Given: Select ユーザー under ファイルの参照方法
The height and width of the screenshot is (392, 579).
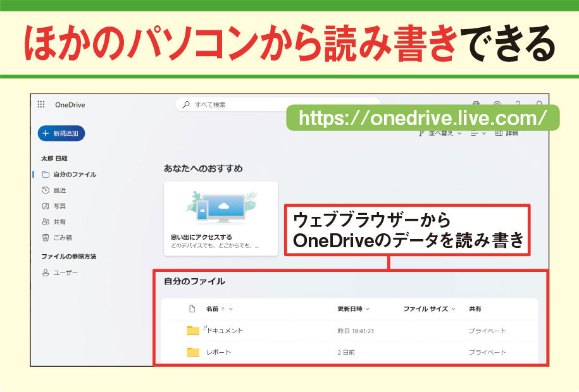Looking at the screenshot, I should 64,273.
